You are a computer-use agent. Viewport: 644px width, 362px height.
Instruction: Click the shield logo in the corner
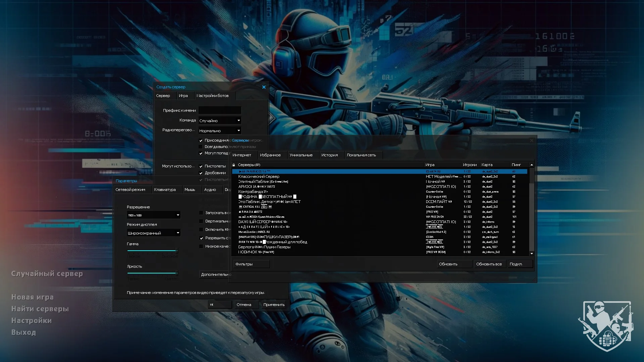tap(606, 326)
